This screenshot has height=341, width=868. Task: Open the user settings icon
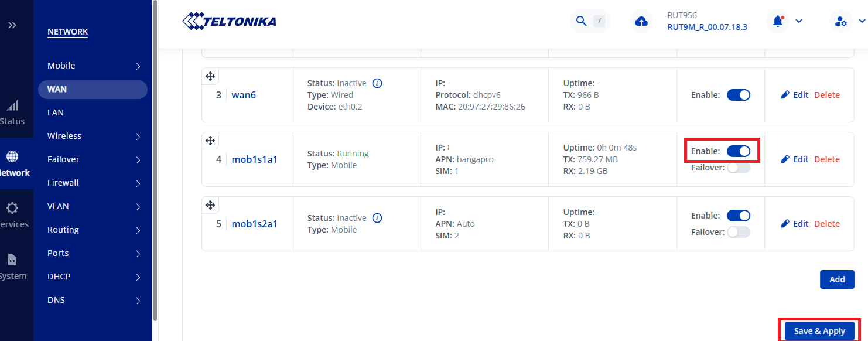click(x=841, y=22)
